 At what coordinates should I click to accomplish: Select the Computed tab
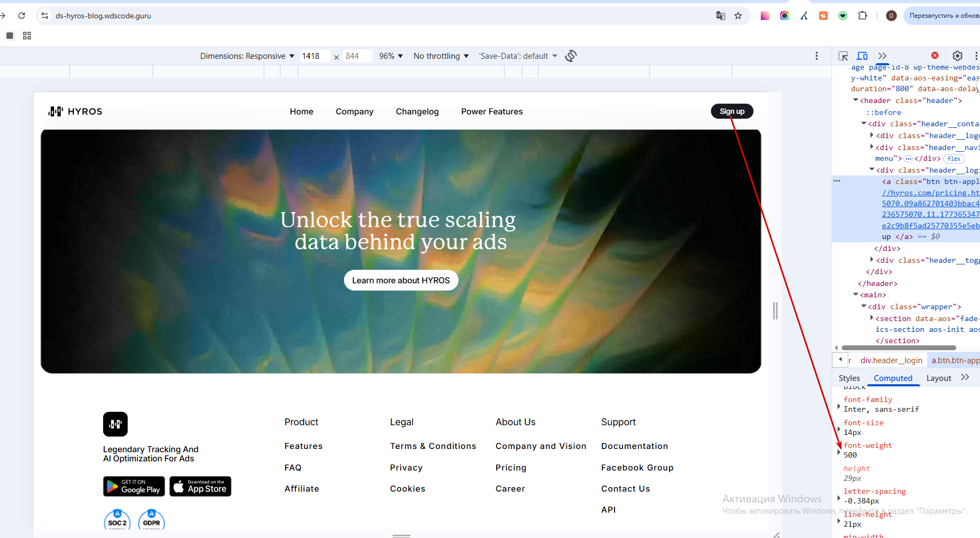pyautogui.click(x=893, y=378)
